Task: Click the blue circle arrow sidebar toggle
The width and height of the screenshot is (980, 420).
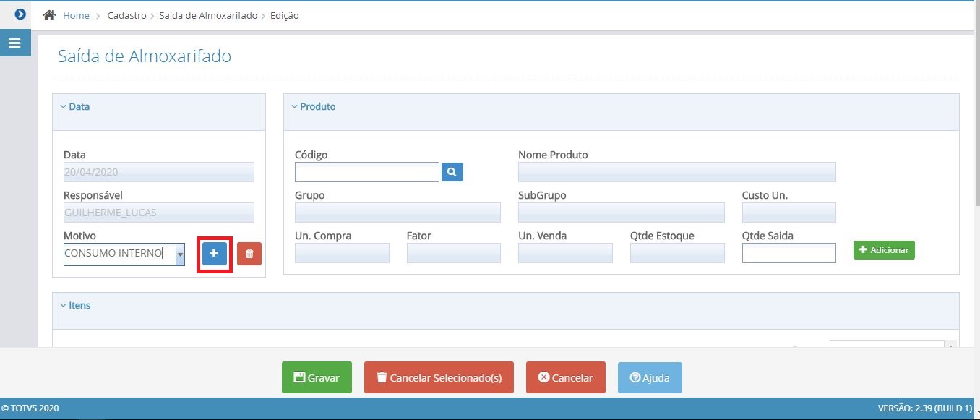Action: pyautogui.click(x=20, y=14)
